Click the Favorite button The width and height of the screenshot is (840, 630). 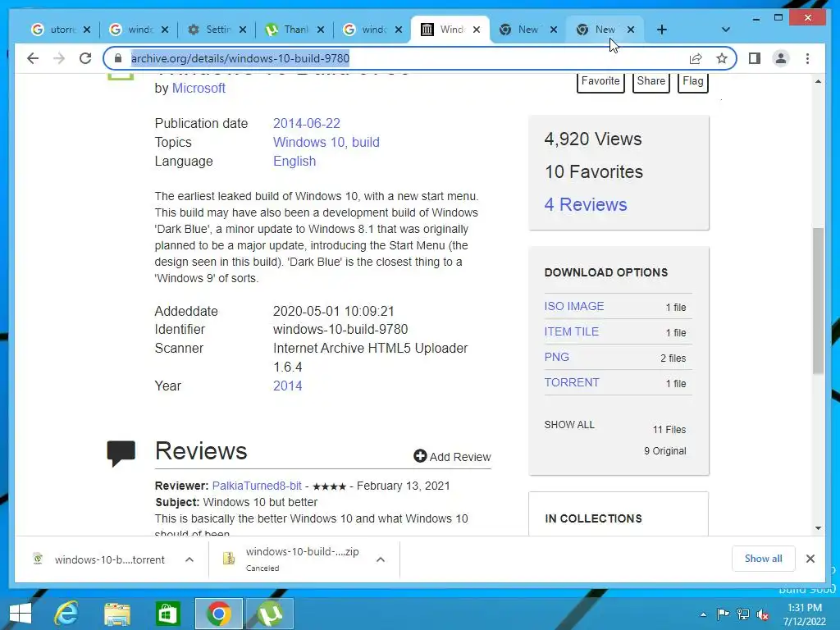600,81
